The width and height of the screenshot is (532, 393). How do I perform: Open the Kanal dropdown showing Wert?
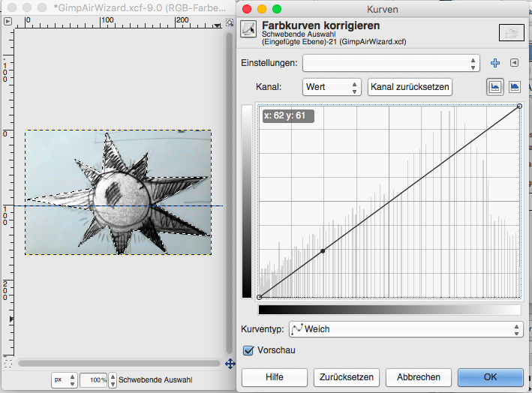pos(332,87)
